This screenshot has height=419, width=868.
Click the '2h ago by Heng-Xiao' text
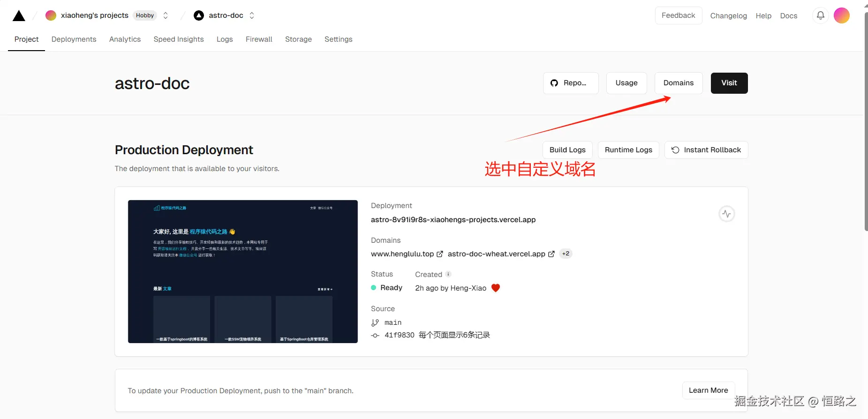coord(451,288)
